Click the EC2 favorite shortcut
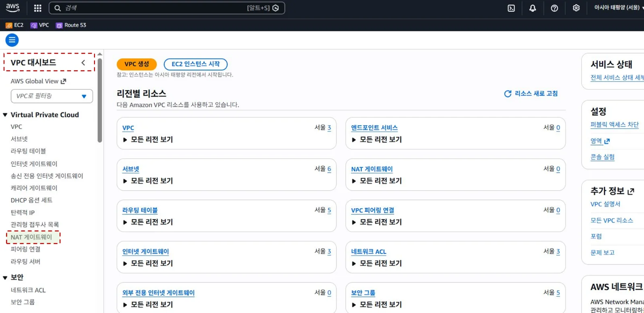This screenshot has width=644, height=313. pos(14,25)
